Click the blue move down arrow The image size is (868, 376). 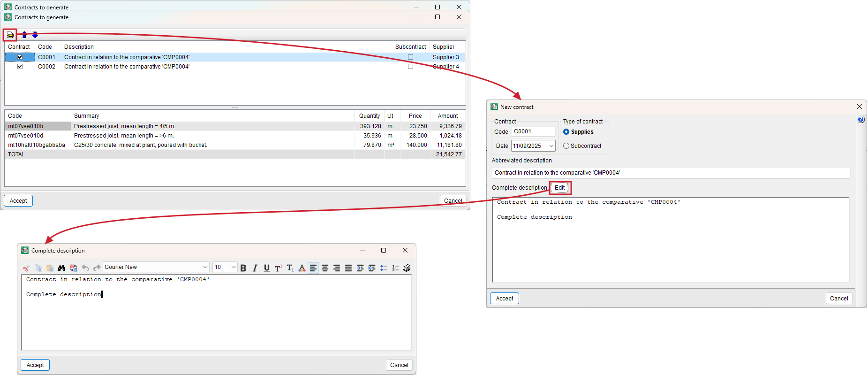click(35, 35)
